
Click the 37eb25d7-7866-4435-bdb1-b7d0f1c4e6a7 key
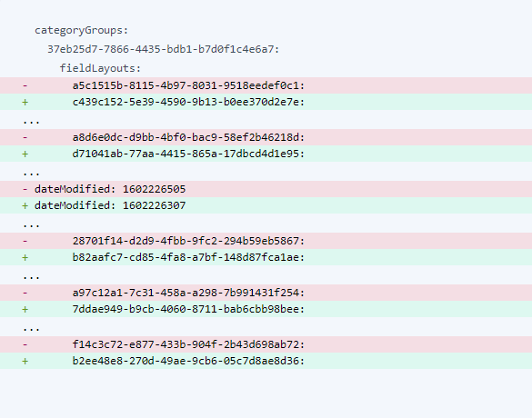163,49
